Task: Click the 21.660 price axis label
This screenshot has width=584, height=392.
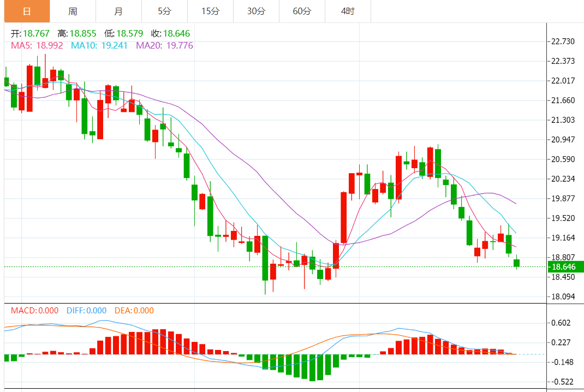Action: 563,100
